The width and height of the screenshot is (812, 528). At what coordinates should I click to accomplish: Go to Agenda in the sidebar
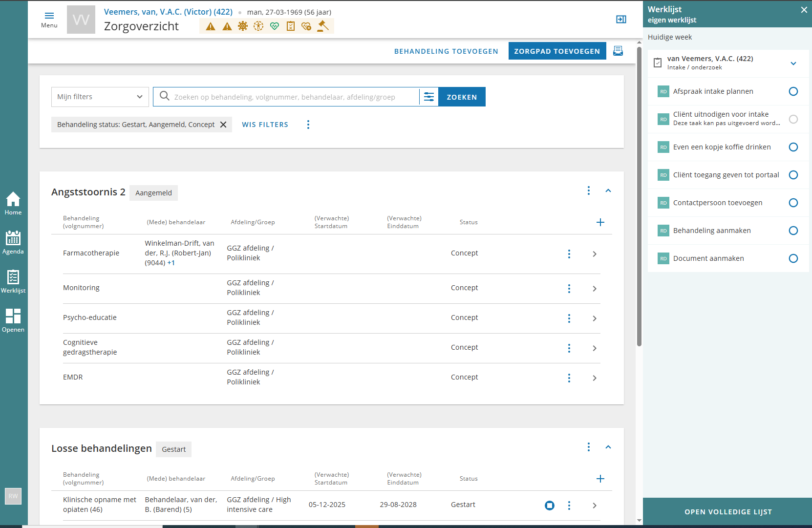click(x=13, y=243)
